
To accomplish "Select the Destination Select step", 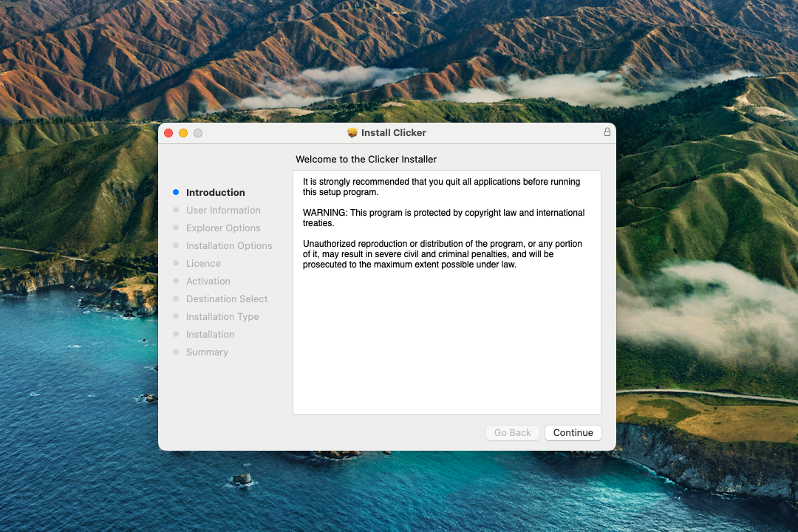I will point(227,299).
